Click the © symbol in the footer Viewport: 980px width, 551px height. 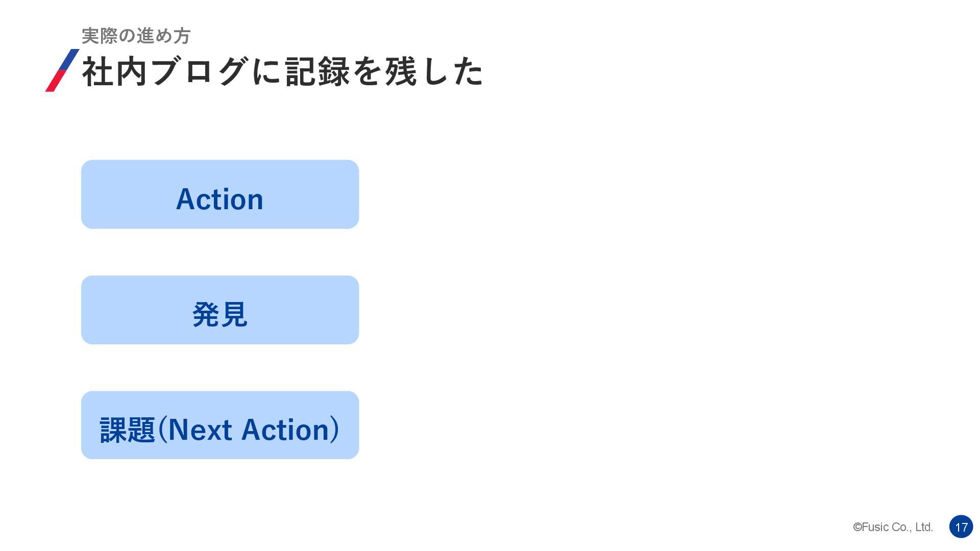point(857,527)
